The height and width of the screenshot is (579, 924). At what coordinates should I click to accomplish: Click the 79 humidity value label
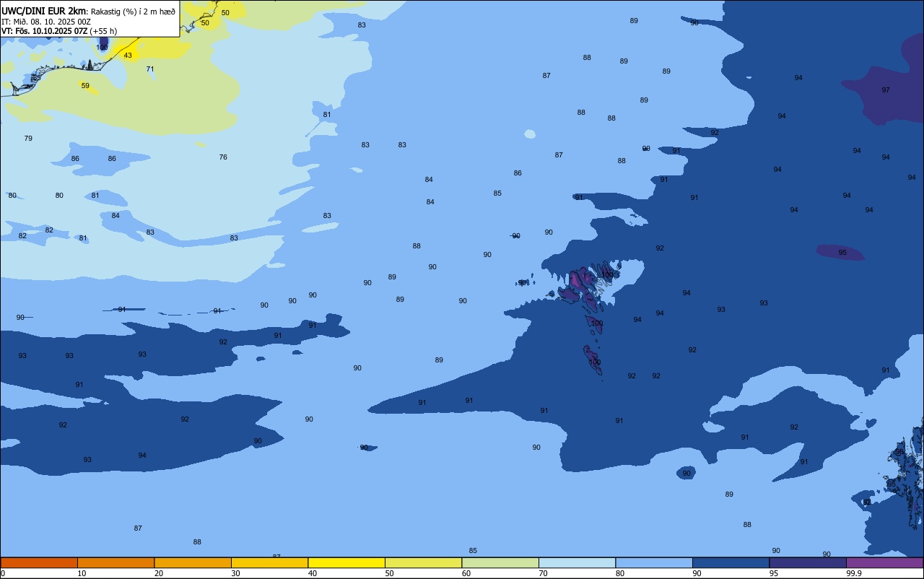(28, 139)
